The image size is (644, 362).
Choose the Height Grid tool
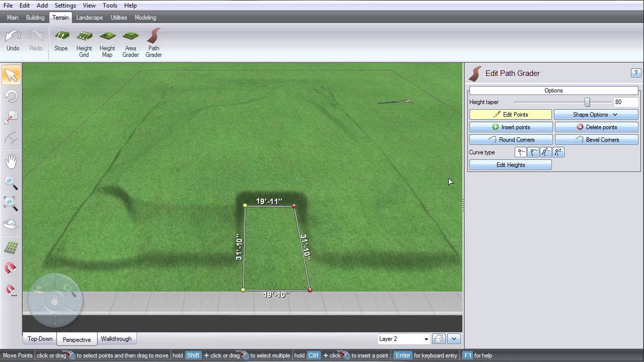point(84,44)
